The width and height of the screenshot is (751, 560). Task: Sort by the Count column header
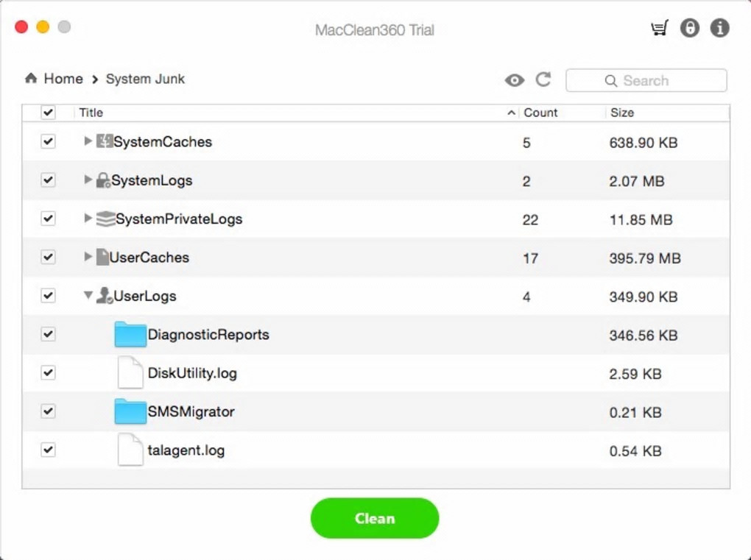coord(540,113)
